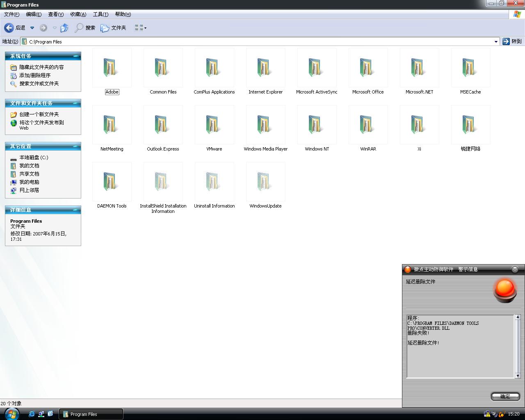The width and height of the screenshot is (525, 420).
Task: Select the Windows Media Player folder icon
Action: pyautogui.click(x=265, y=125)
